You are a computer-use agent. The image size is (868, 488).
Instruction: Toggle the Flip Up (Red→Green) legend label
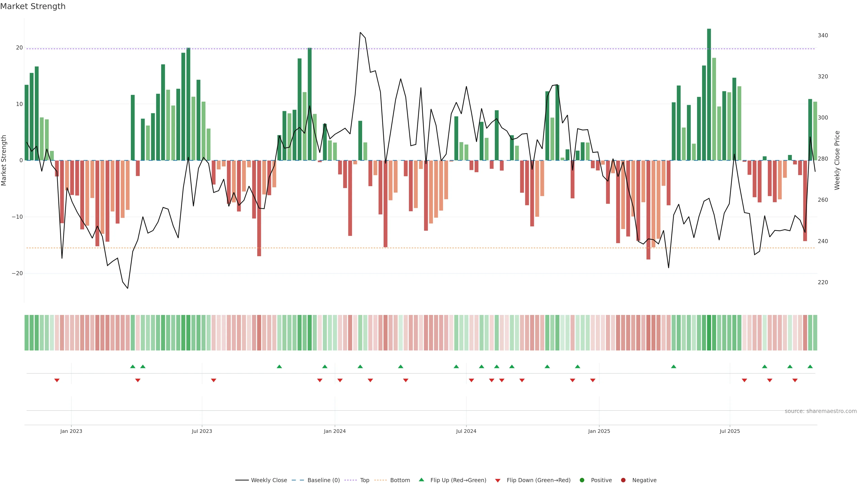coord(458,480)
